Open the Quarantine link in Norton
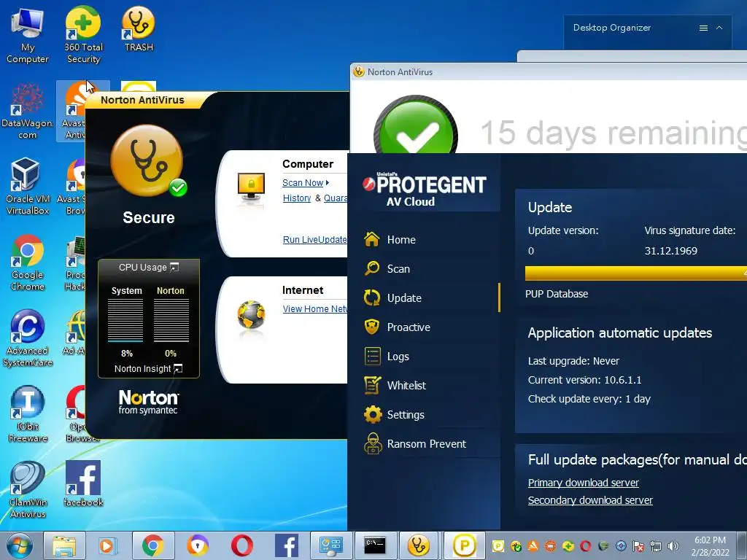This screenshot has width=747, height=560. point(336,198)
